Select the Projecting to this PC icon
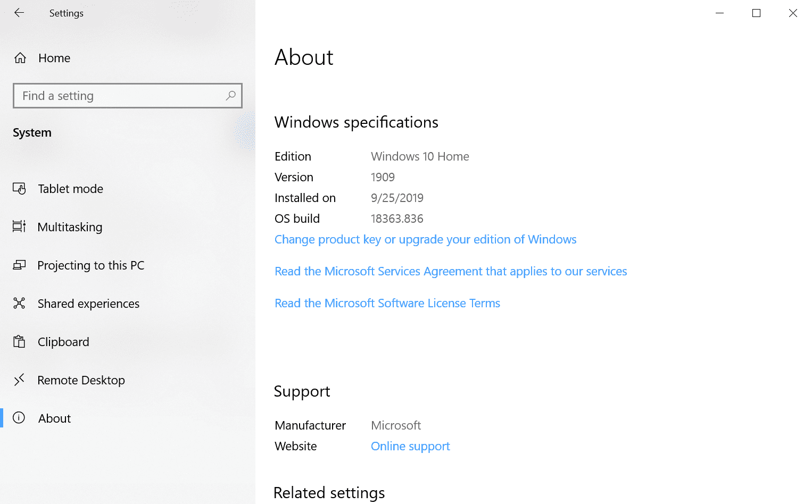The width and height of the screenshot is (812, 504). pos(19,265)
